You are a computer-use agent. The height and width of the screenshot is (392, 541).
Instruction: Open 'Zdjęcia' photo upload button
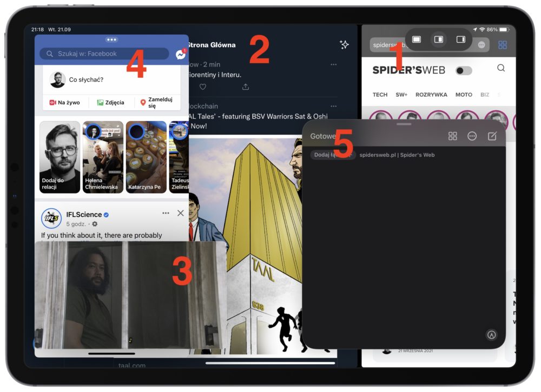pyautogui.click(x=110, y=102)
